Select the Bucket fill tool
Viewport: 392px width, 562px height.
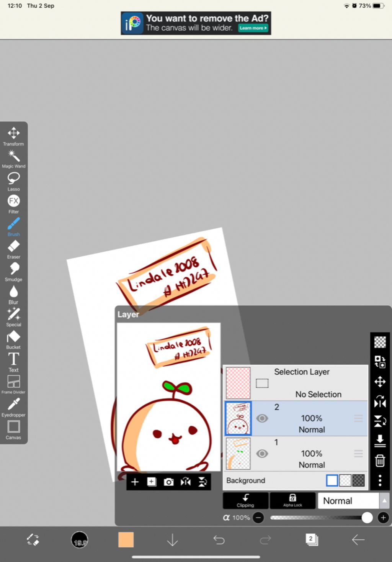coord(14,339)
